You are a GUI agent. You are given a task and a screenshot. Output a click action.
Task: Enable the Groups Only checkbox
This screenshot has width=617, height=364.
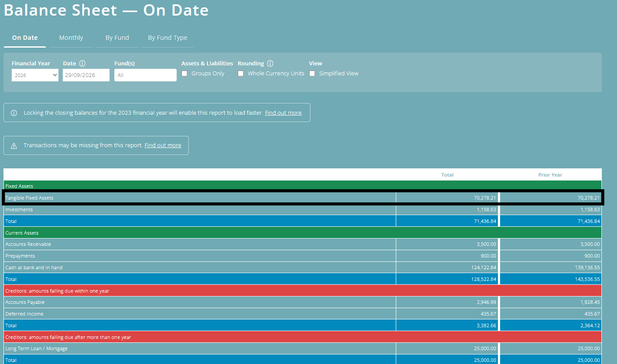click(x=184, y=74)
